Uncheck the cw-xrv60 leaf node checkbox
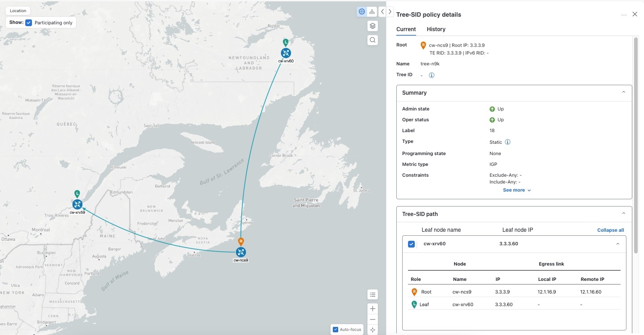This screenshot has width=644, height=335. click(x=411, y=244)
